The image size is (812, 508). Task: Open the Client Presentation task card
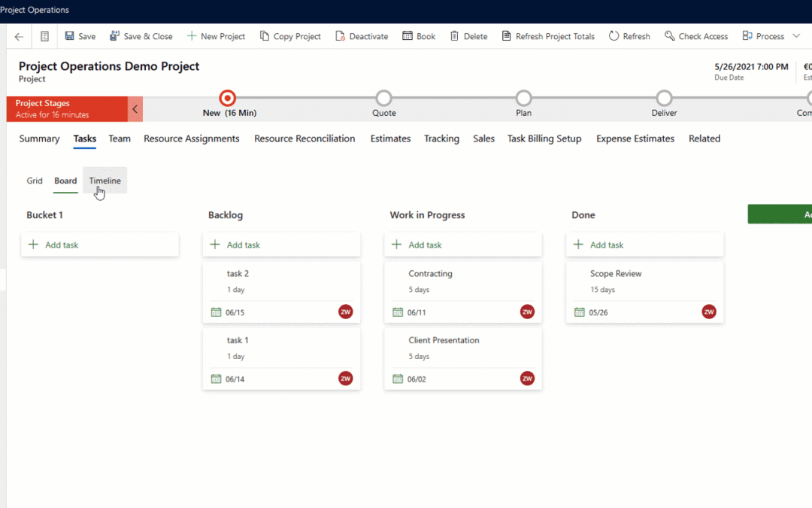[x=463, y=359]
